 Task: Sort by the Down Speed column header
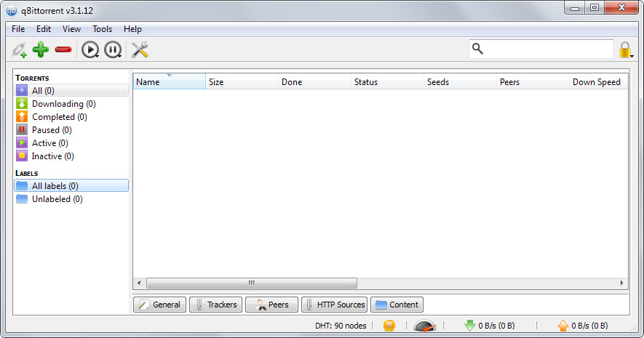click(x=598, y=81)
